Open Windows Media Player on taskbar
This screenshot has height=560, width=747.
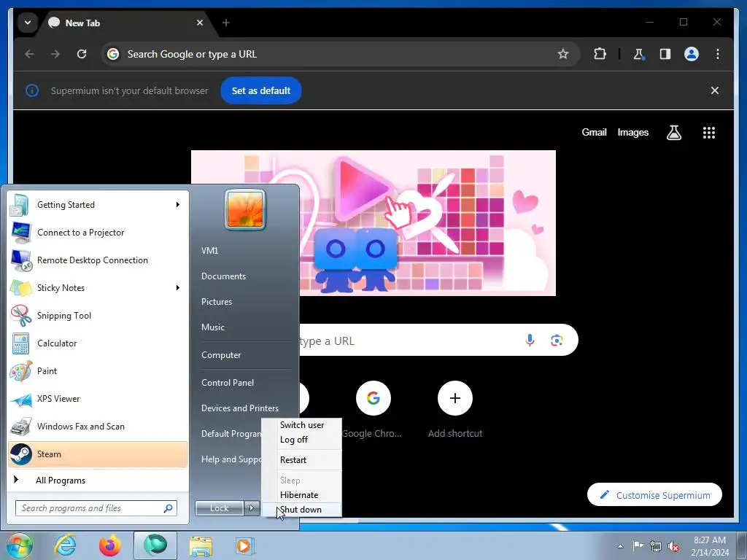(245, 545)
